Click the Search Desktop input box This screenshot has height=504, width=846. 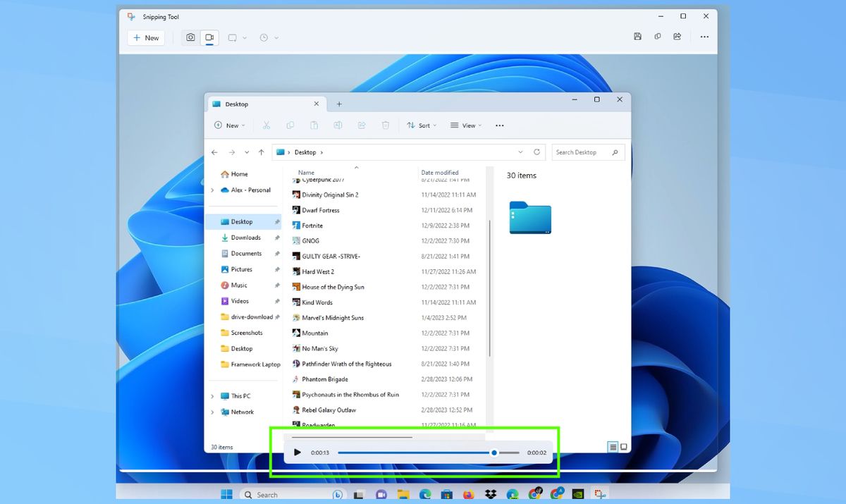pos(587,152)
